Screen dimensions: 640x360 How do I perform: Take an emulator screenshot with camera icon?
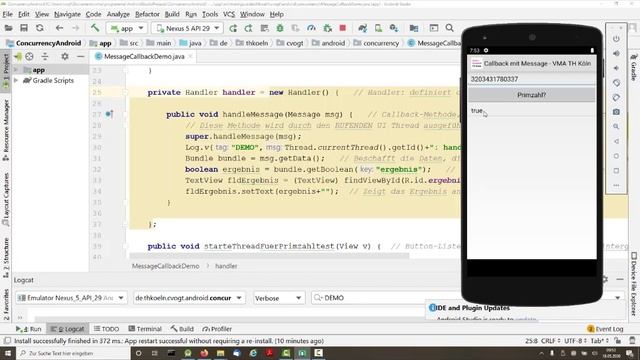point(616,112)
